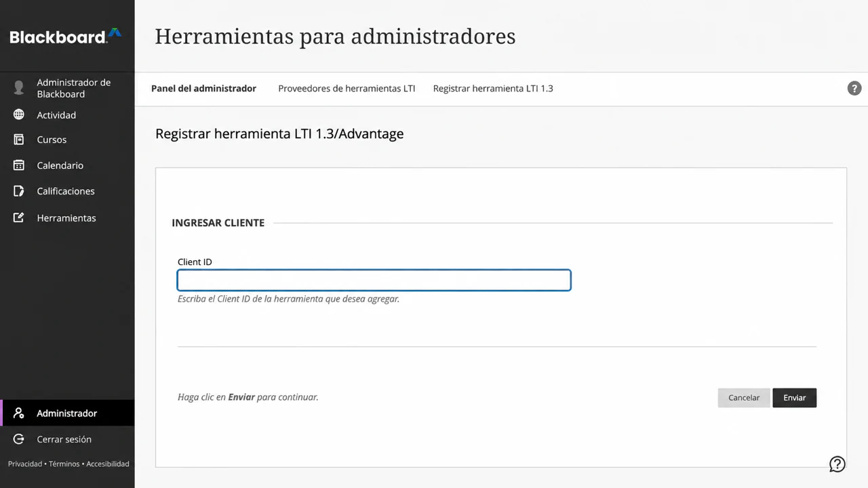Click the Client ID field label

195,262
